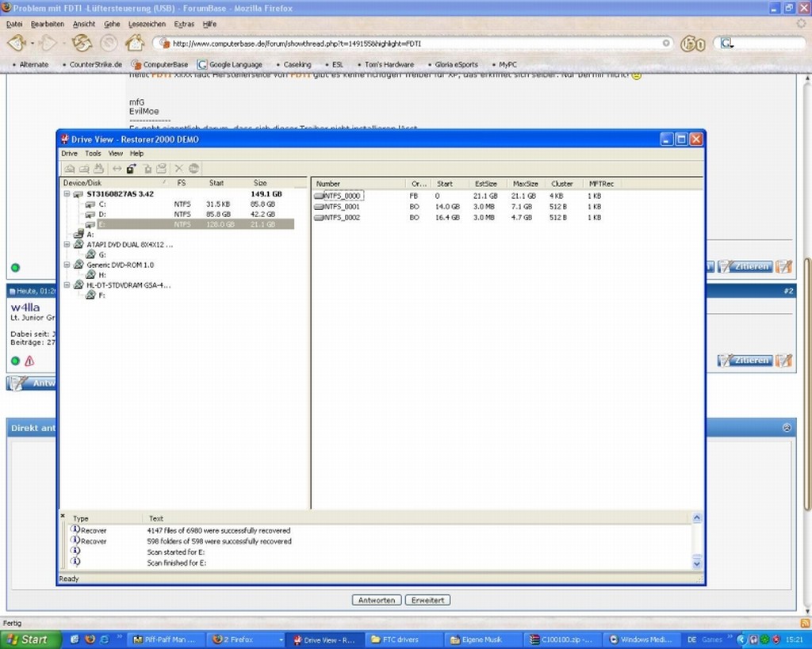This screenshot has height=649, width=812.
Task: Click the binoculars scan icon in Restorer2000 toolbar
Action: coord(98,169)
